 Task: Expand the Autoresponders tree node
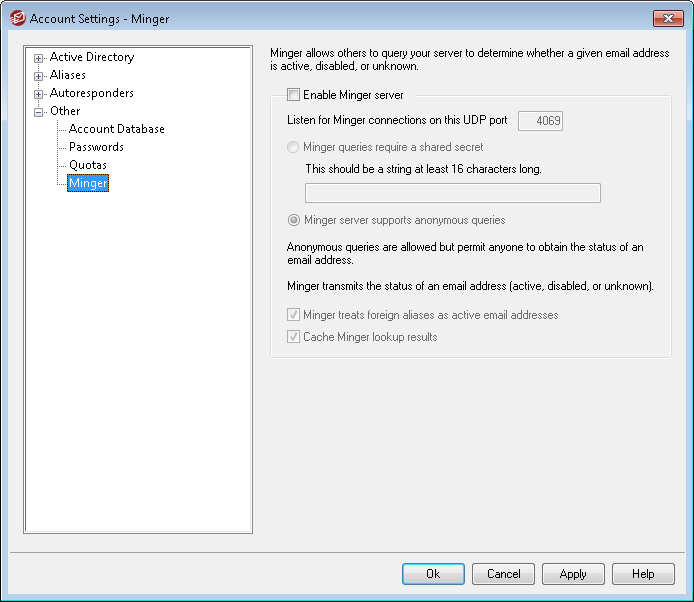coord(39,94)
